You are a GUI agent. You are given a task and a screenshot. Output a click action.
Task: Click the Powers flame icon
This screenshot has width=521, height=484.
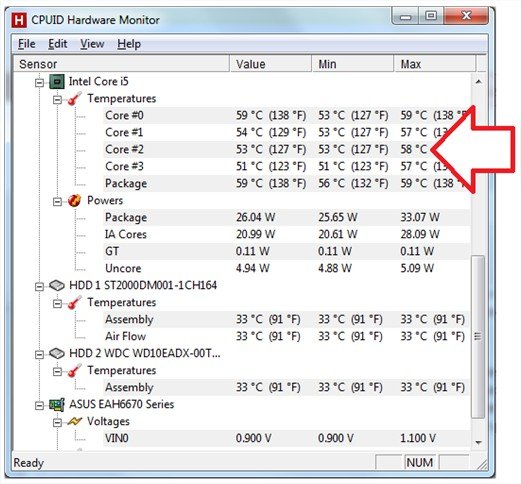pos(74,200)
